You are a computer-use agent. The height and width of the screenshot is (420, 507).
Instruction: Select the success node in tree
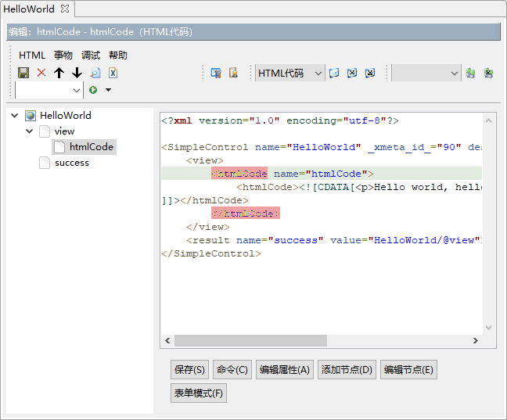[72, 163]
